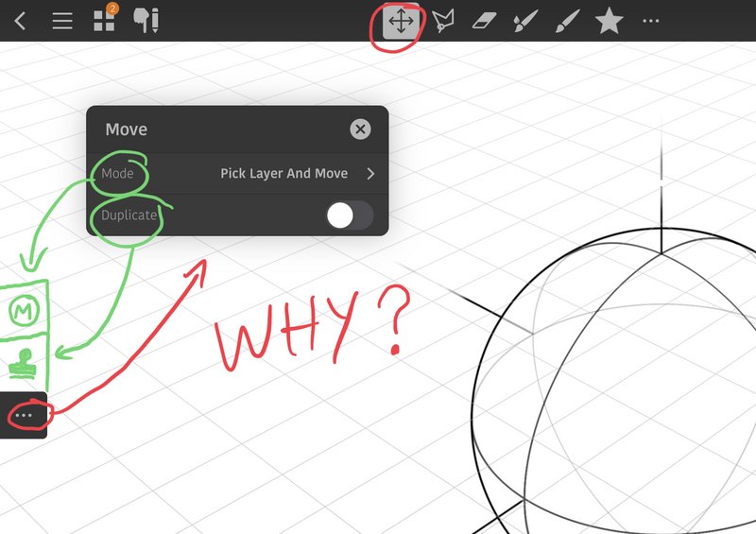Open the top toolbar more options
The height and width of the screenshot is (534, 756).
(651, 21)
